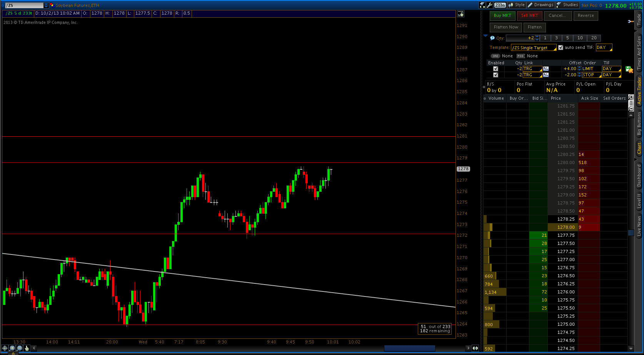This screenshot has height=355, width=644.
Task: Set quantity with the 5 preset button
Action: coord(567,38)
